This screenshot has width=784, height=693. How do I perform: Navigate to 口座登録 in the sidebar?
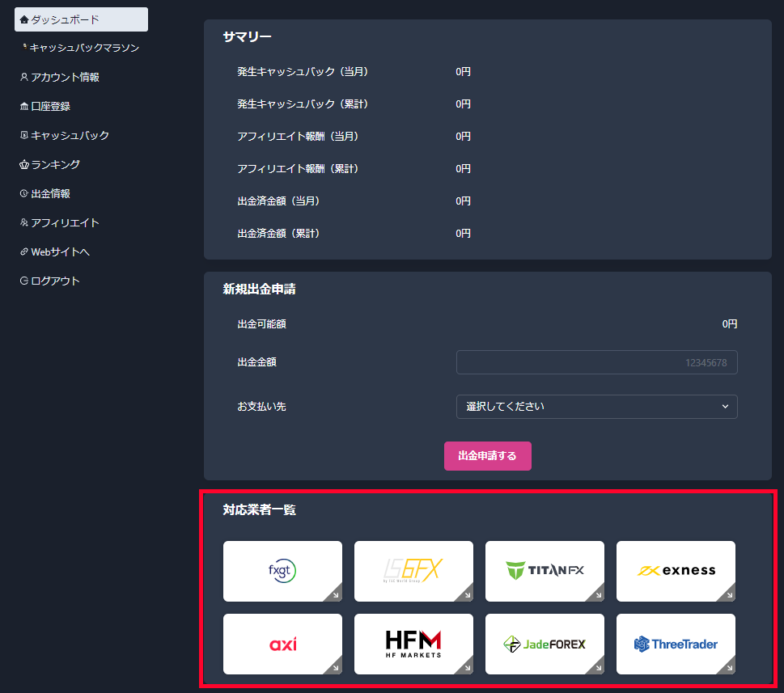pyautogui.click(x=50, y=107)
